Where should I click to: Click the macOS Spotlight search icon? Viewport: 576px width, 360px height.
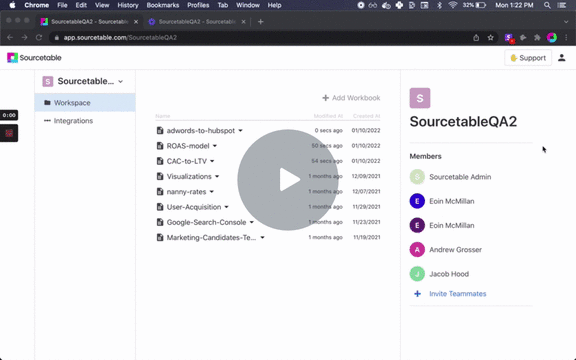click(x=547, y=5)
